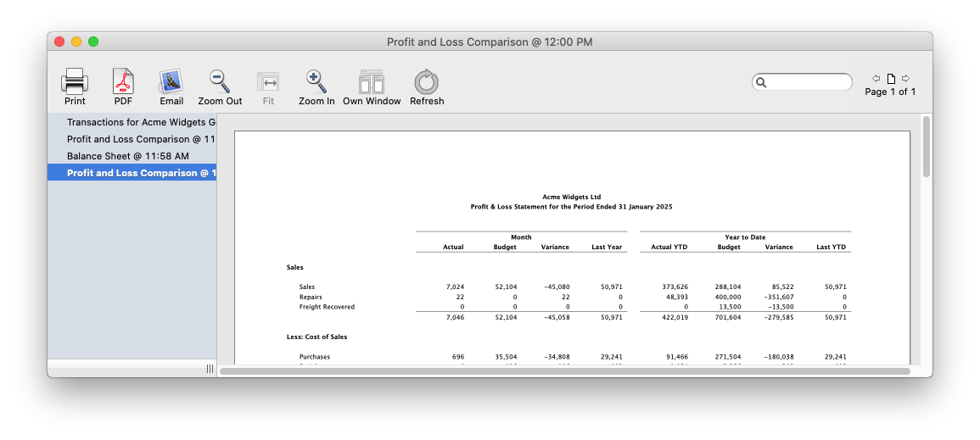This screenshot has height=440, width=980.
Task: Select Profit and Loss Comparison @ 11 report
Action: 132,139
